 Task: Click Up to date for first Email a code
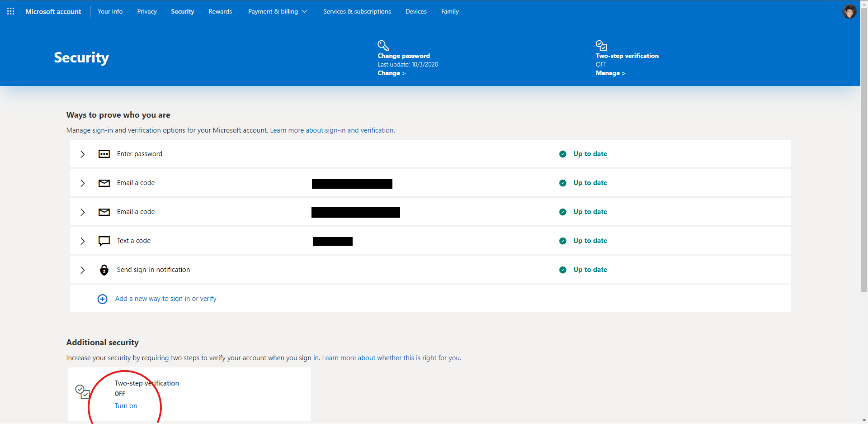click(x=590, y=183)
